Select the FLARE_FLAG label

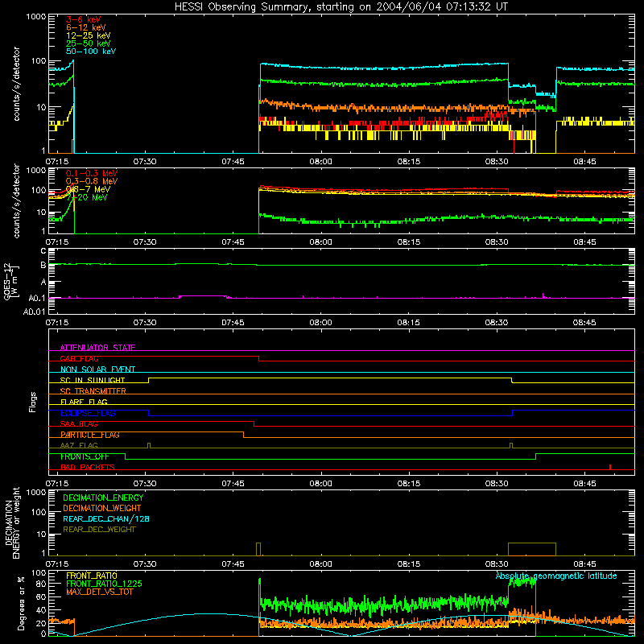tap(84, 402)
